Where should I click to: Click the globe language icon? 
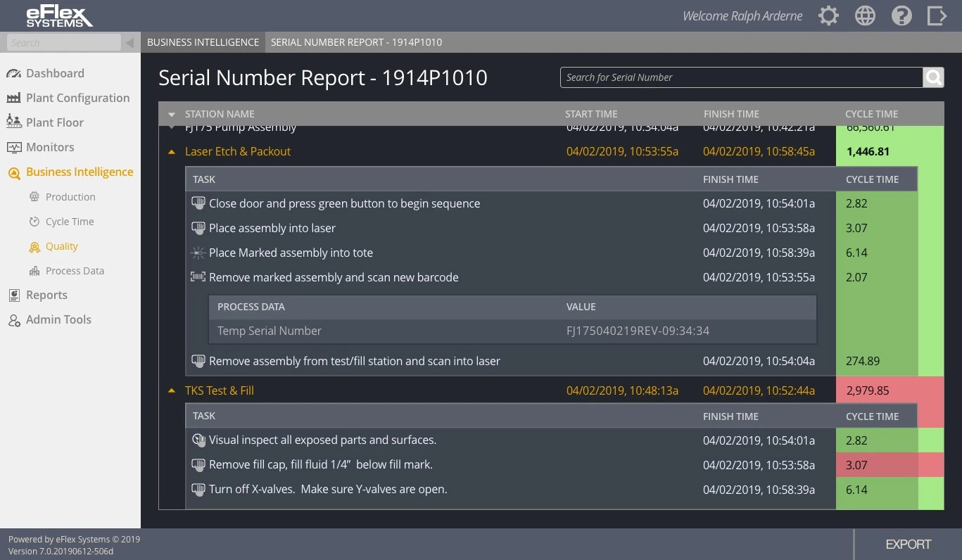865,16
